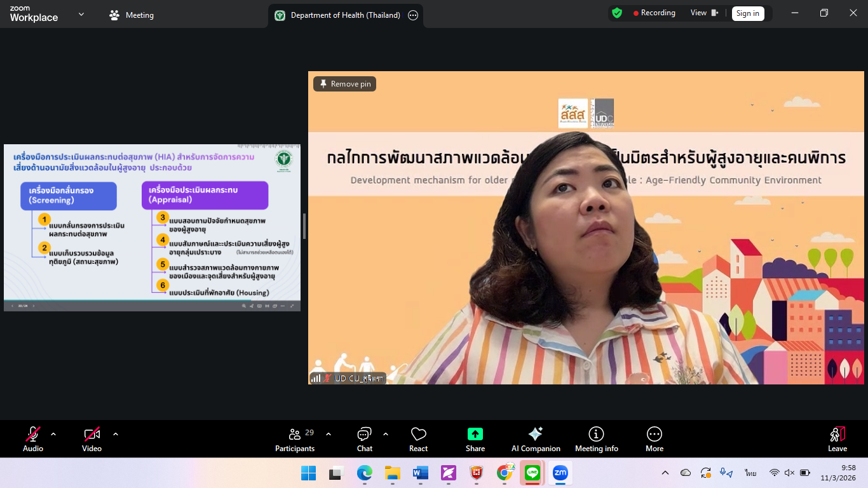Screen dimensions: 868x488
Task: Remove pin from the speaker video
Action: pos(345,84)
